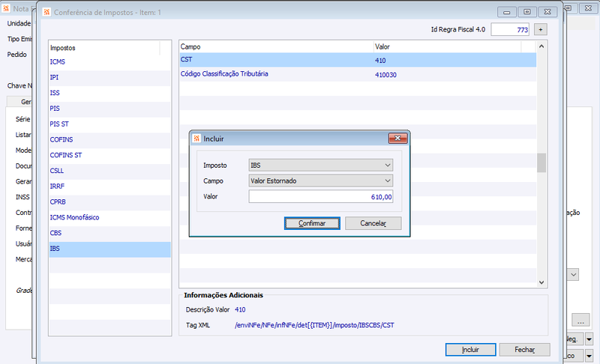Select CSLL in the Impostos list
This screenshot has height=364, width=600.
[x=109, y=171]
